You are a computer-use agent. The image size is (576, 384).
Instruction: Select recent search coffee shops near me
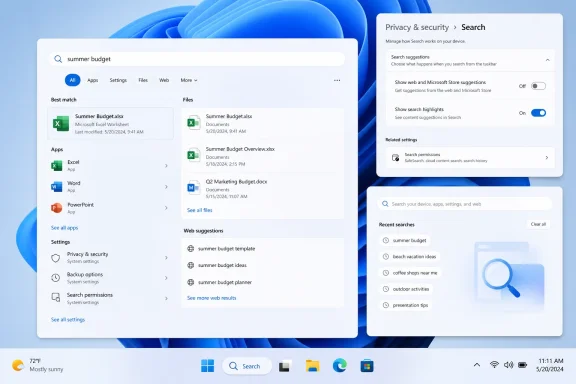pos(410,273)
